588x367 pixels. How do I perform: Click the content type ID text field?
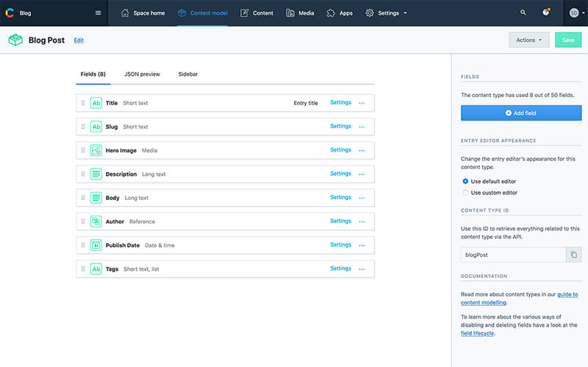tap(513, 254)
